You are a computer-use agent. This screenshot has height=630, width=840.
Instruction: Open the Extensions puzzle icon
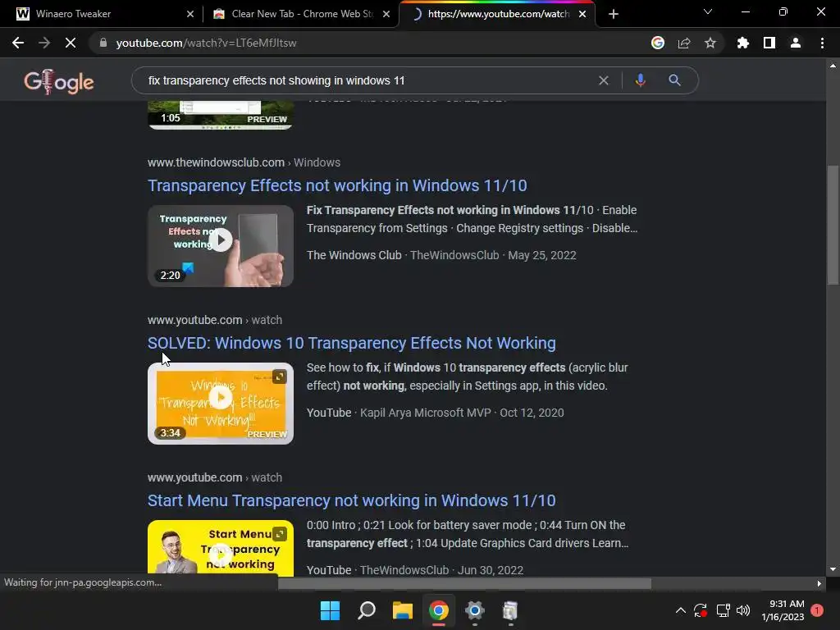(x=742, y=43)
